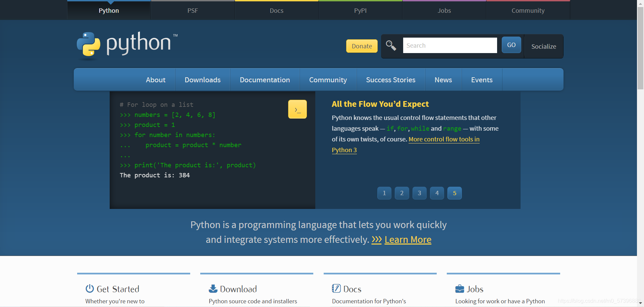Click the 'The product is: 384' output line

click(155, 175)
